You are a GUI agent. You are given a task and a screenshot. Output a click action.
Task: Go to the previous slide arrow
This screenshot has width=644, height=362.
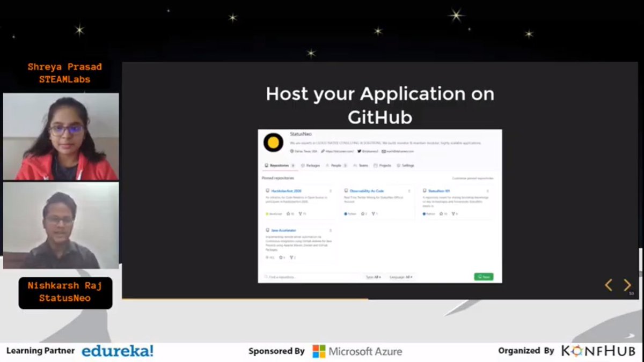(x=608, y=285)
